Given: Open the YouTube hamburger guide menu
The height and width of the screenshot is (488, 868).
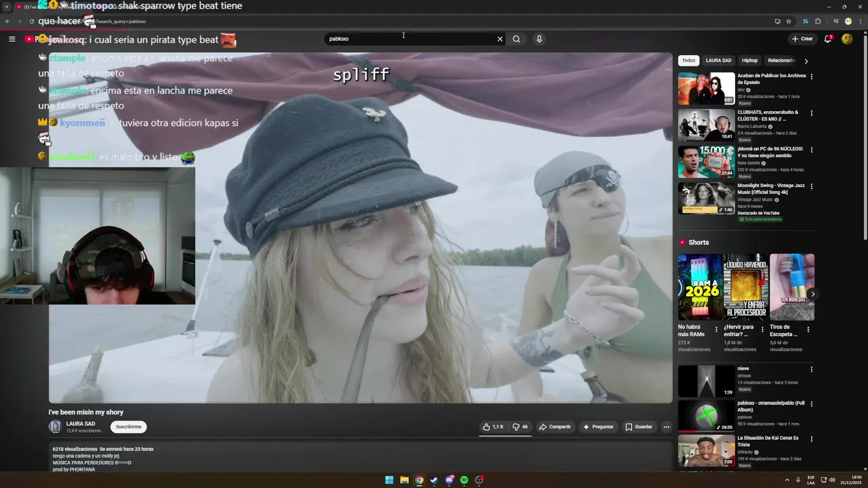Looking at the screenshot, I should pyautogui.click(x=12, y=39).
